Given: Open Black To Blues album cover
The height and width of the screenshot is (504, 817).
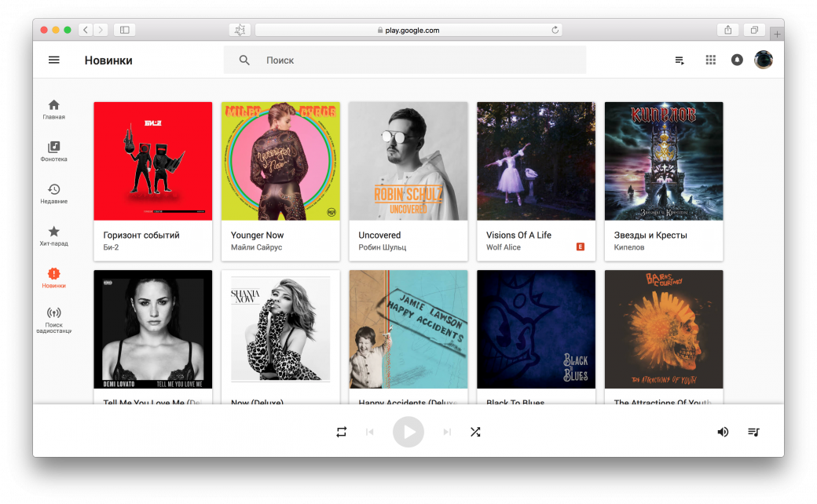Looking at the screenshot, I should (536, 329).
